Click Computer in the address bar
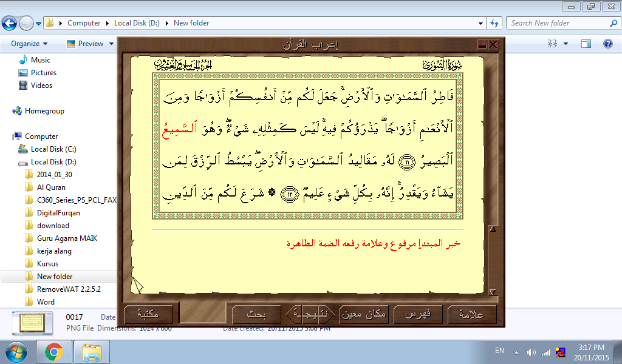 point(84,23)
